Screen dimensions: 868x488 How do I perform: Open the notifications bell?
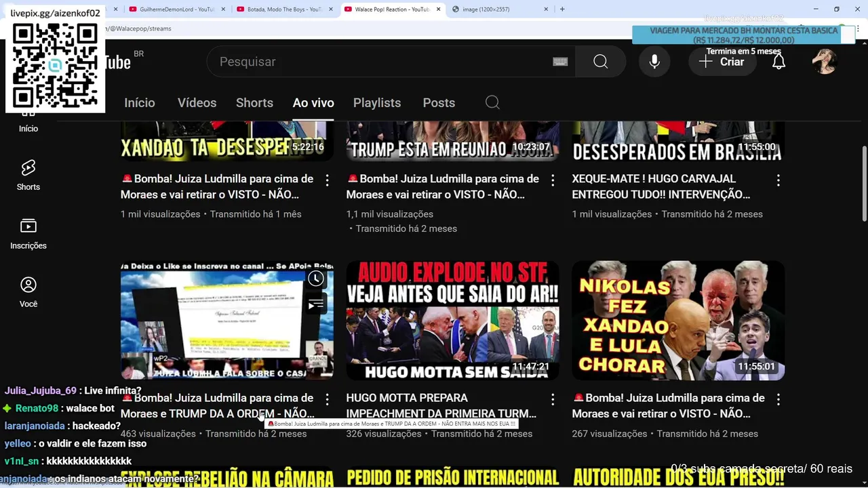pos(778,62)
